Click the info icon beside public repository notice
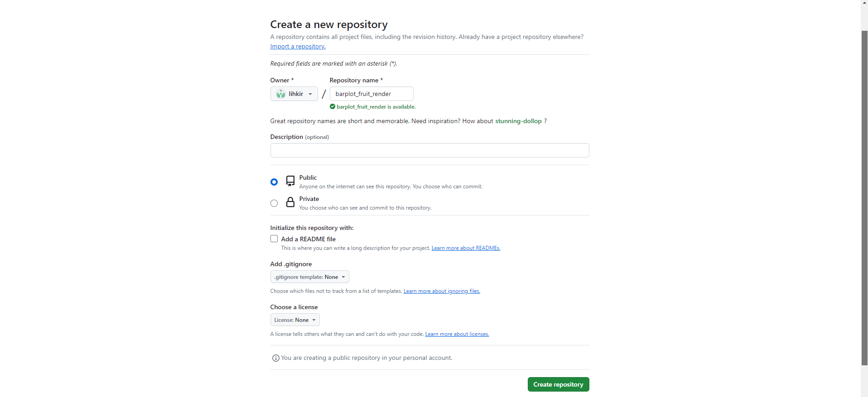 [x=275, y=358]
